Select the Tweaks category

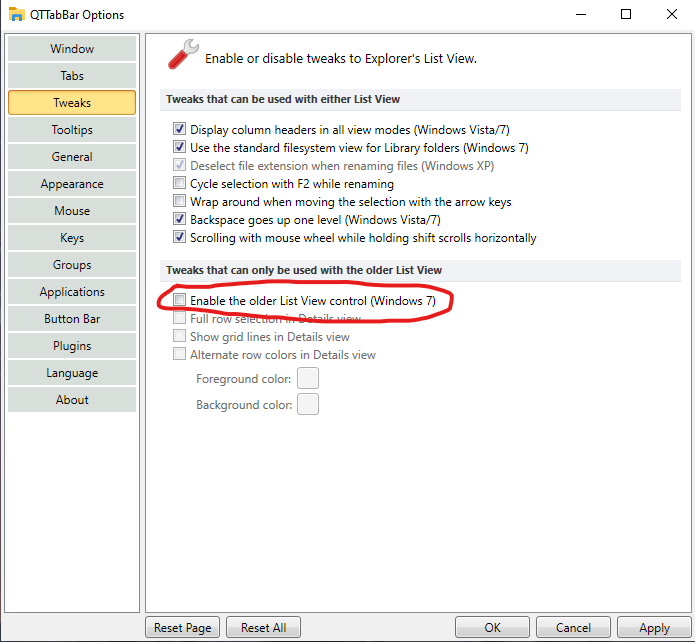point(72,103)
